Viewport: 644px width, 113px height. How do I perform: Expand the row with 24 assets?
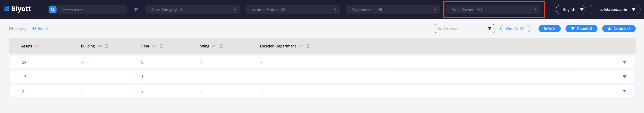(624, 62)
